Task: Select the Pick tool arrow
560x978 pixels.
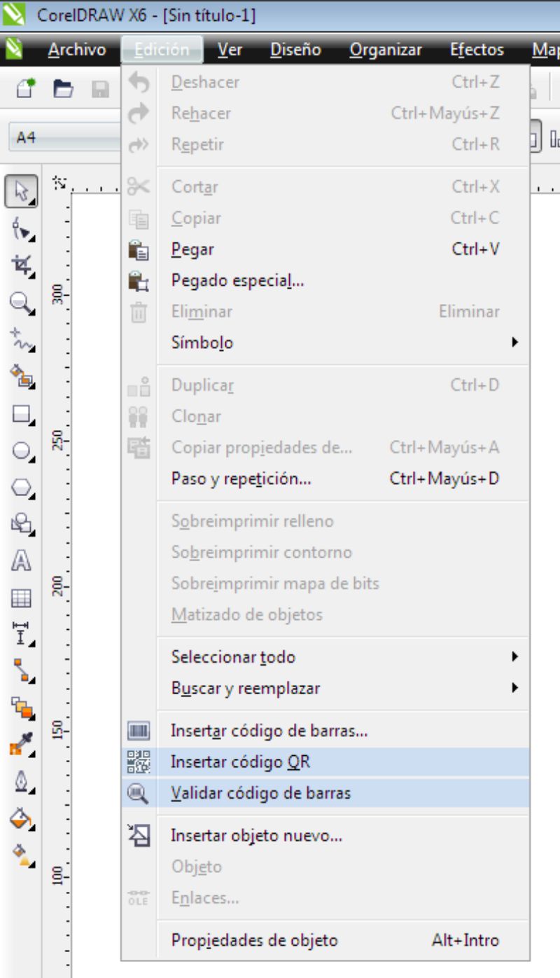Action: tap(22, 191)
